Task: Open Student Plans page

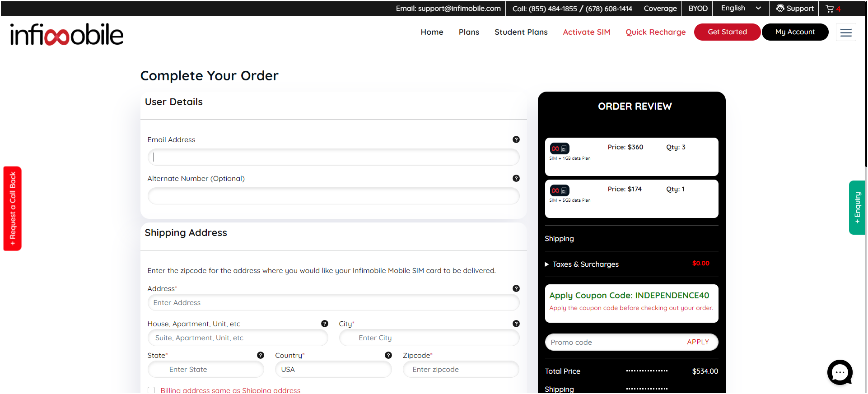Action: click(x=521, y=32)
